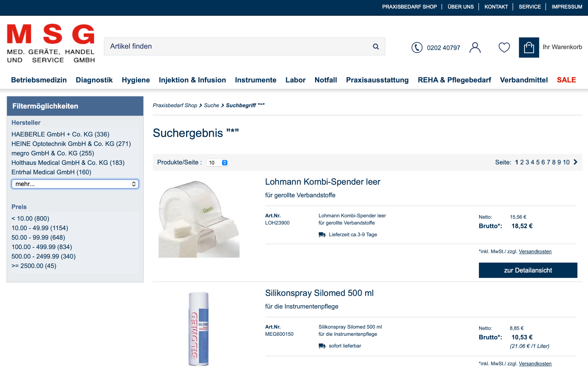Open Versandkosten link under Lohmann price
588x368 pixels.
(x=535, y=251)
